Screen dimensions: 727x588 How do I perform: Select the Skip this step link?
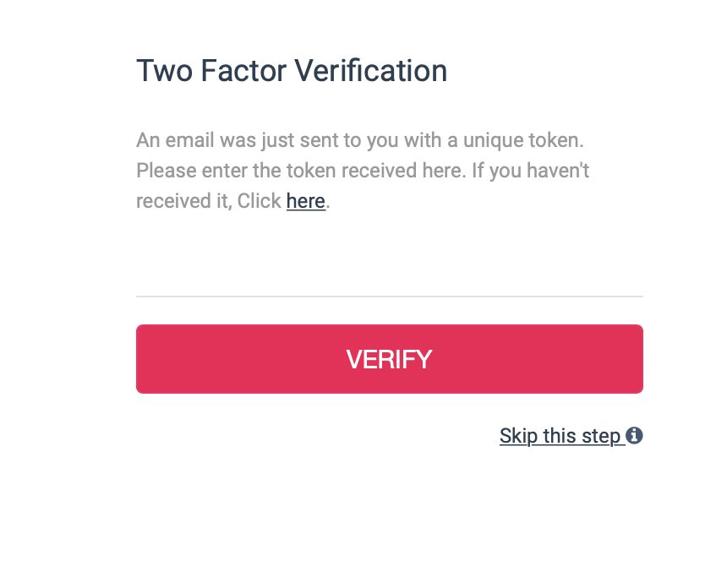[x=560, y=436]
